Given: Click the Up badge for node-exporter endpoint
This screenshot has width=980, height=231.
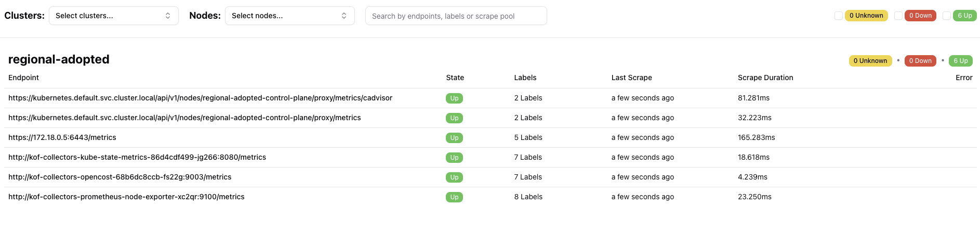Looking at the screenshot, I should coord(454,197).
